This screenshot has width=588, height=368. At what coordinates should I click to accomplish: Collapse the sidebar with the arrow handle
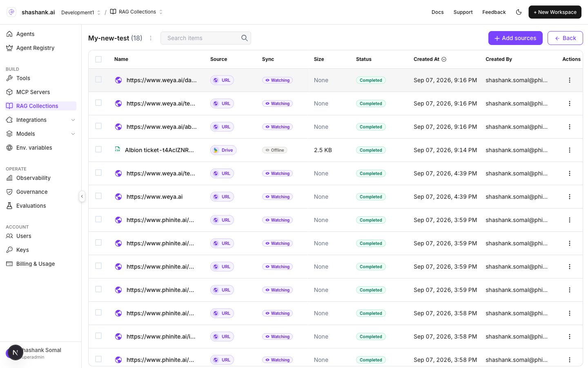[x=82, y=196]
